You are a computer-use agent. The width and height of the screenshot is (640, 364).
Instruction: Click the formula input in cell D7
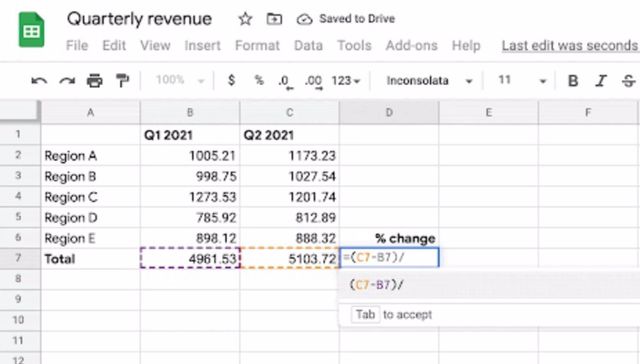coord(389,257)
